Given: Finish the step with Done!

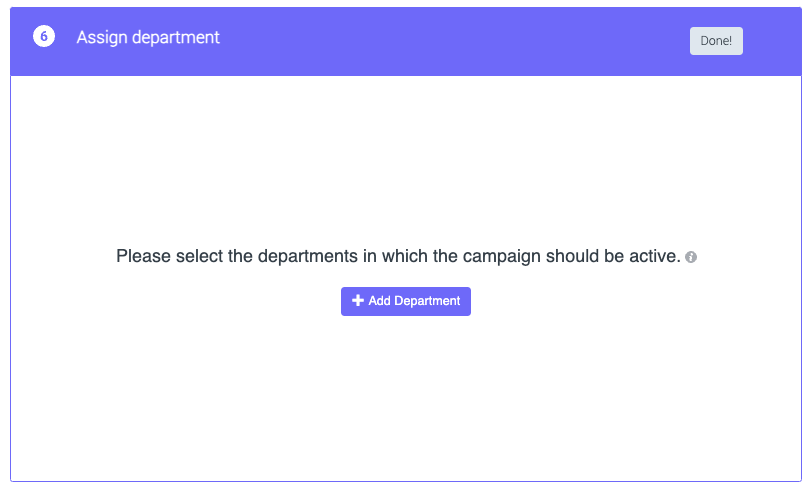Looking at the screenshot, I should [716, 41].
